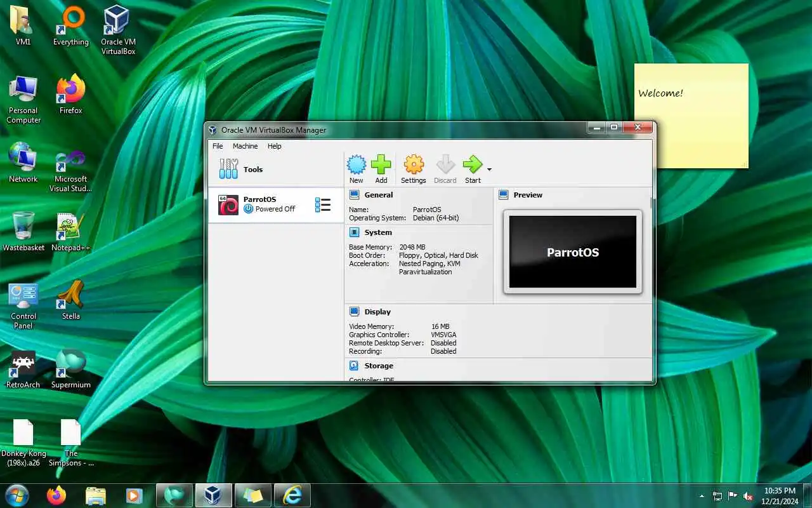This screenshot has width=812, height=508.
Task: Select the RetroArch desktop shortcut
Action: (x=23, y=368)
